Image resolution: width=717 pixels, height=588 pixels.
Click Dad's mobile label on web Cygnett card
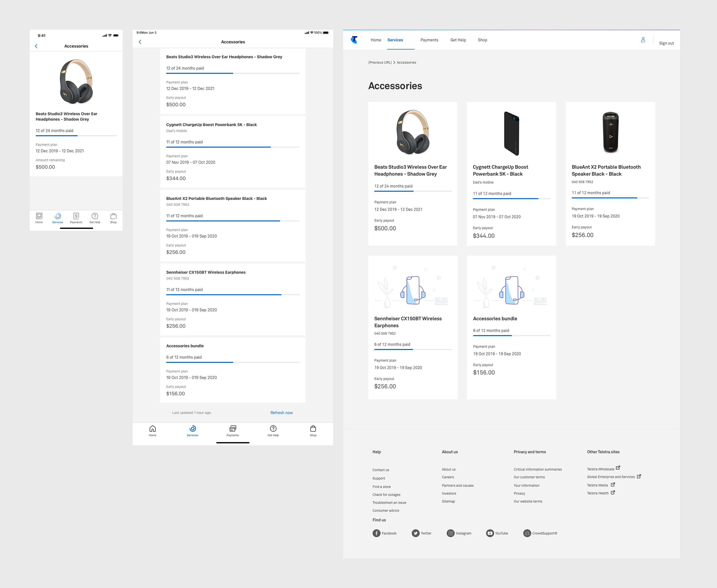(x=483, y=182)
